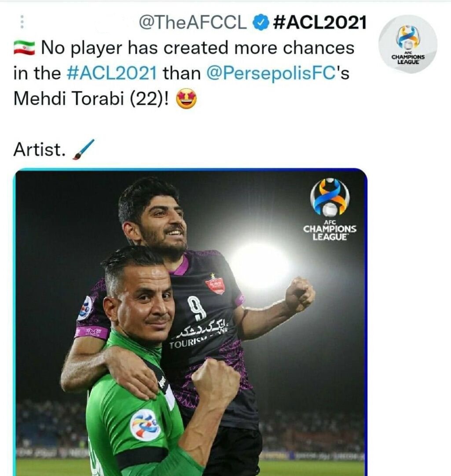The image size is (451, 476).
Task: Open the attached tweet photo
Action: (190, 322)
